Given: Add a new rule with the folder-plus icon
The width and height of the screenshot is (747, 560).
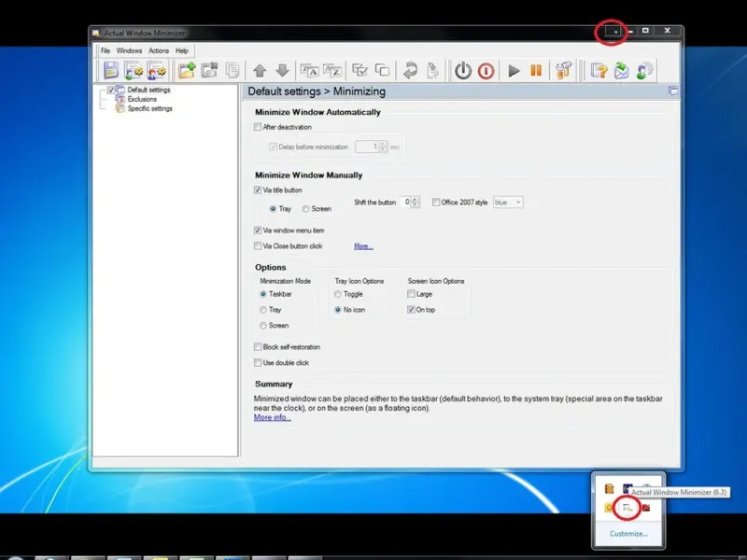Looking at the screenshot, I should tap(187, 71).
